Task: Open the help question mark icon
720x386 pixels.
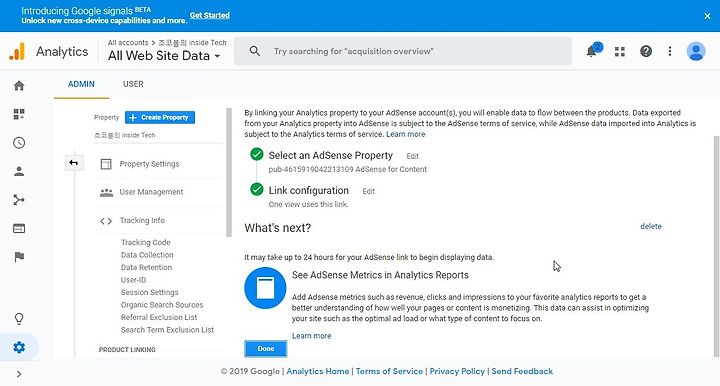Action: (x=646, y=51)
